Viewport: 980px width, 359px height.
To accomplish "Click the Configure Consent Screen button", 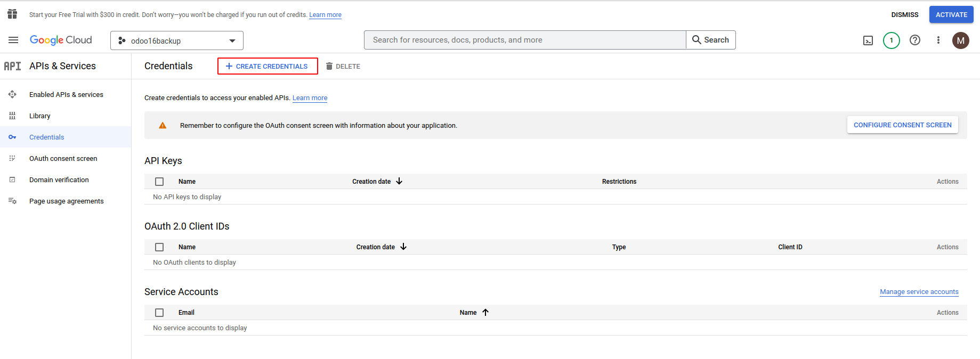I will click(x=902, y=125).
